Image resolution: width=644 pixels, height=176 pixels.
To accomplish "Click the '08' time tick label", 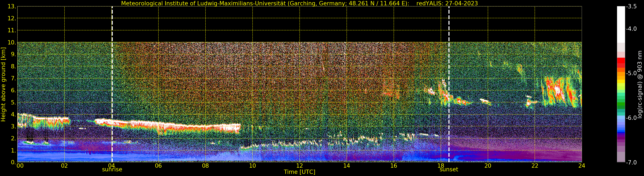I will pos(205,166).
